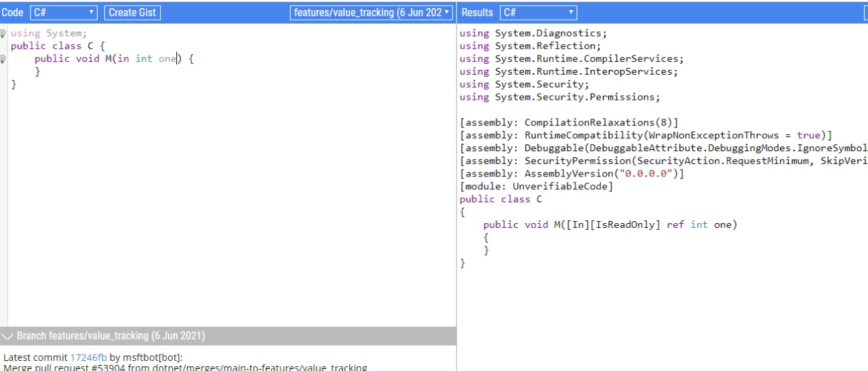Click '[module: UnverifiableCode]' line

(536, 187)
